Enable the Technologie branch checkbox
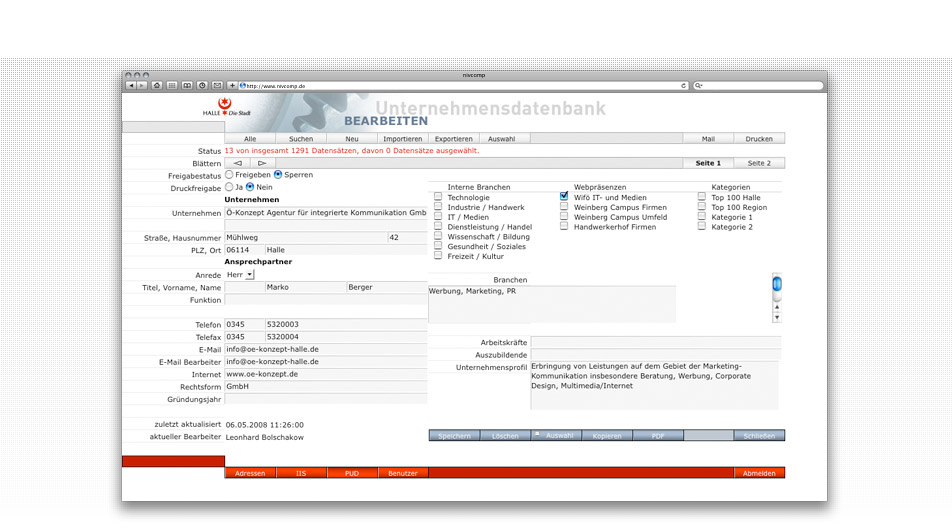 point(438,197)
